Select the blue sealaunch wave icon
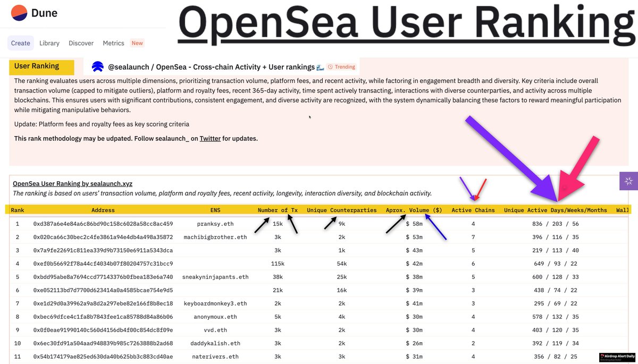 [x=97, y=66]
